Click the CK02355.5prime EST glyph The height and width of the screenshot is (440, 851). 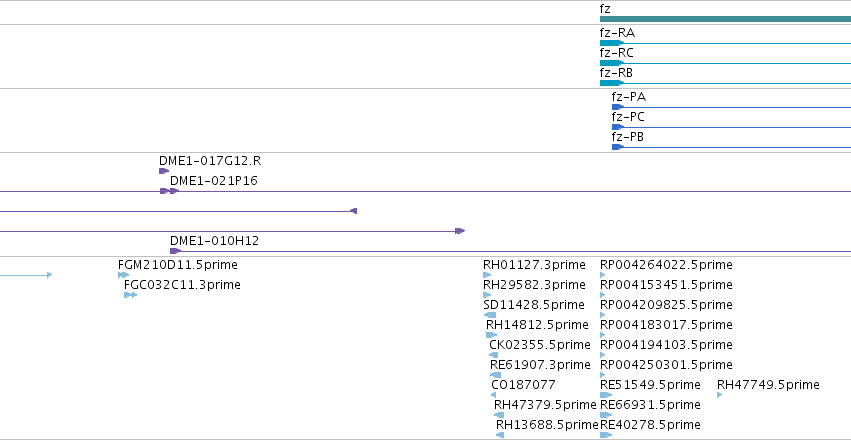493,355
